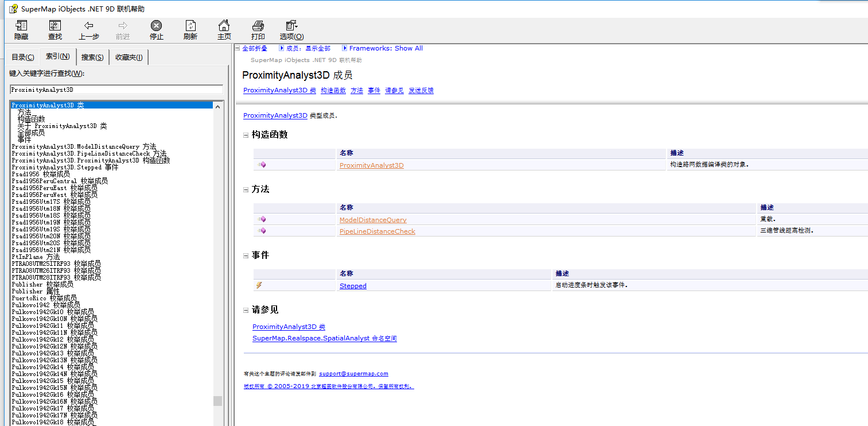The width and height of the screenshot is (868, 426).
Task: Click the 发送反馈 feedback link
Action: click(x=421, y=90)
